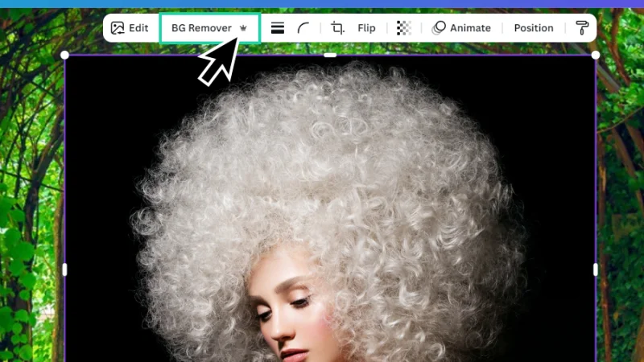Screen dimensions: 644x362
Task: Click the left edge crop handle
Action: point(64,269)
